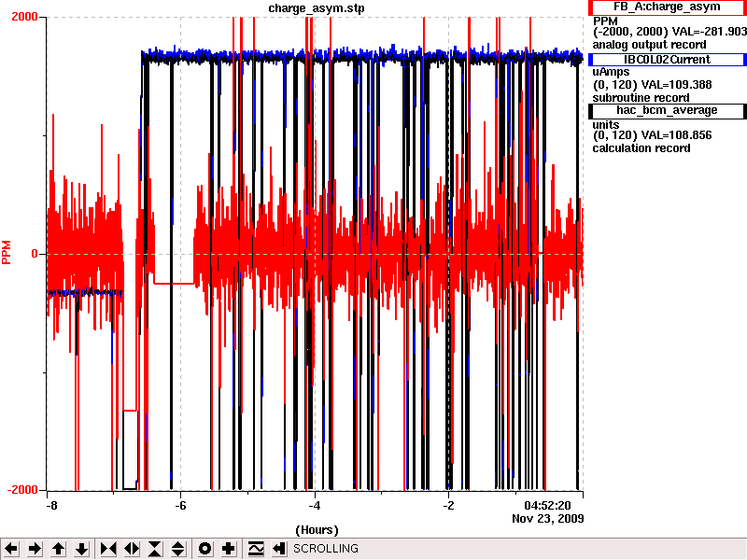Zoom in horizontally using the inward-pointing triangles icon
The width and height of the screenshot is (747, 560).
(x=108, y=549)
